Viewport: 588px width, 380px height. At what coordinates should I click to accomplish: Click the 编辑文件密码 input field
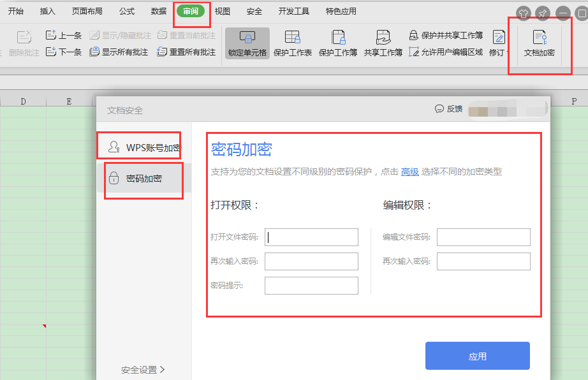pyautogui.click(x=483, y=237)
